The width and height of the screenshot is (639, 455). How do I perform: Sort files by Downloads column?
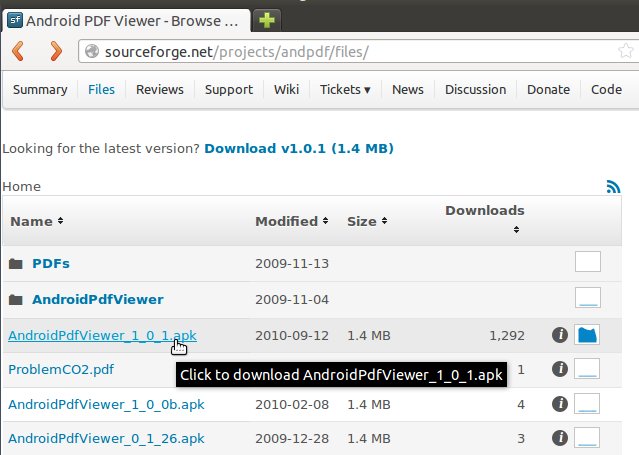[x=485, y=219]
